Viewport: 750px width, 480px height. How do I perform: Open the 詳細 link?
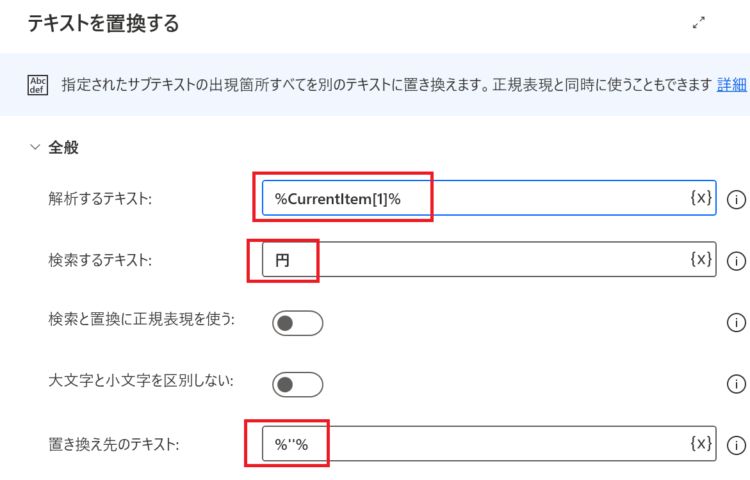[x=731, y=85]
